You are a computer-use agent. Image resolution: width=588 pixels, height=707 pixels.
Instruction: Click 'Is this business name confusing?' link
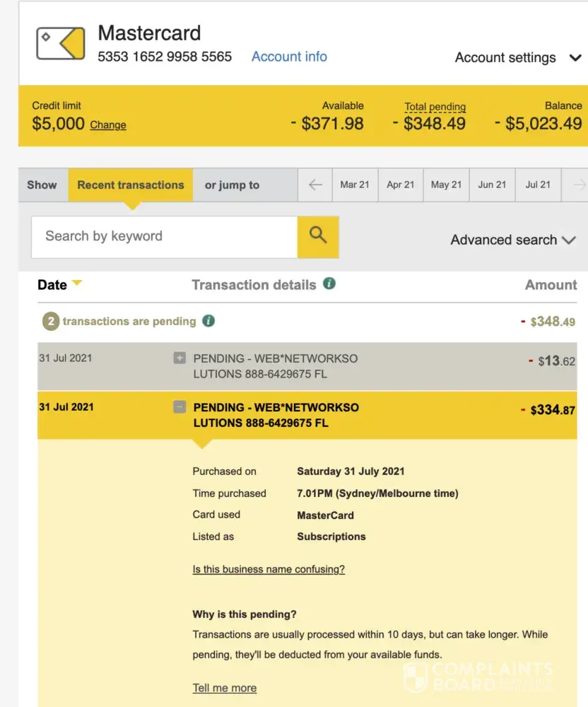(x=269, y=569)
